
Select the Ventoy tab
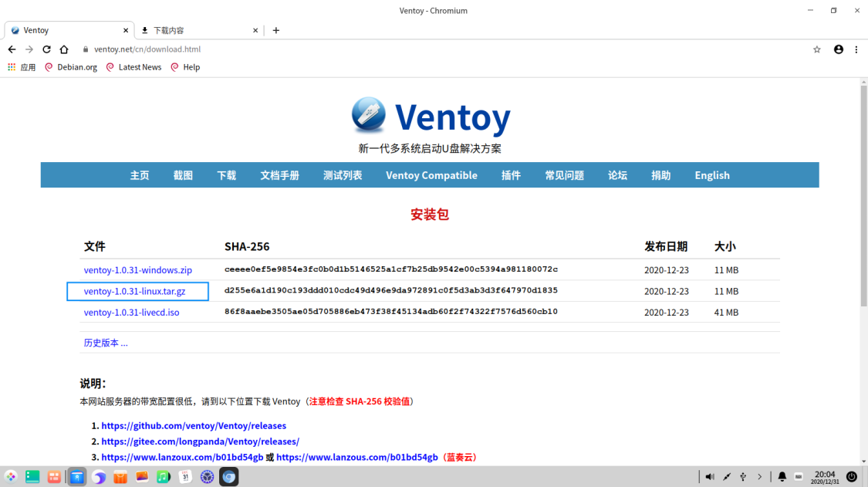tap(69, 30)
